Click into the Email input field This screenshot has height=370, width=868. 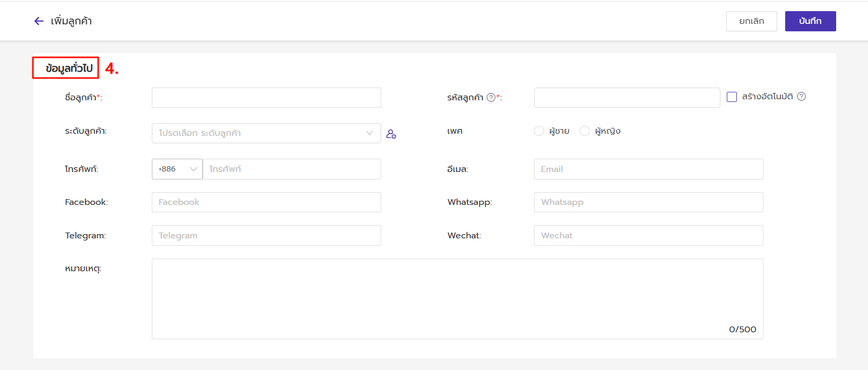click(648, 169)
